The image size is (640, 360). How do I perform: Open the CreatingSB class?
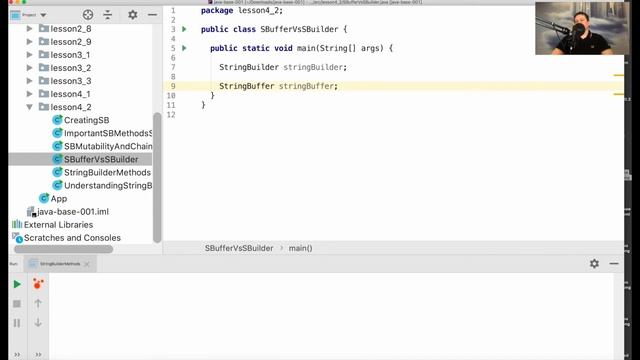(x=87, y=120)
